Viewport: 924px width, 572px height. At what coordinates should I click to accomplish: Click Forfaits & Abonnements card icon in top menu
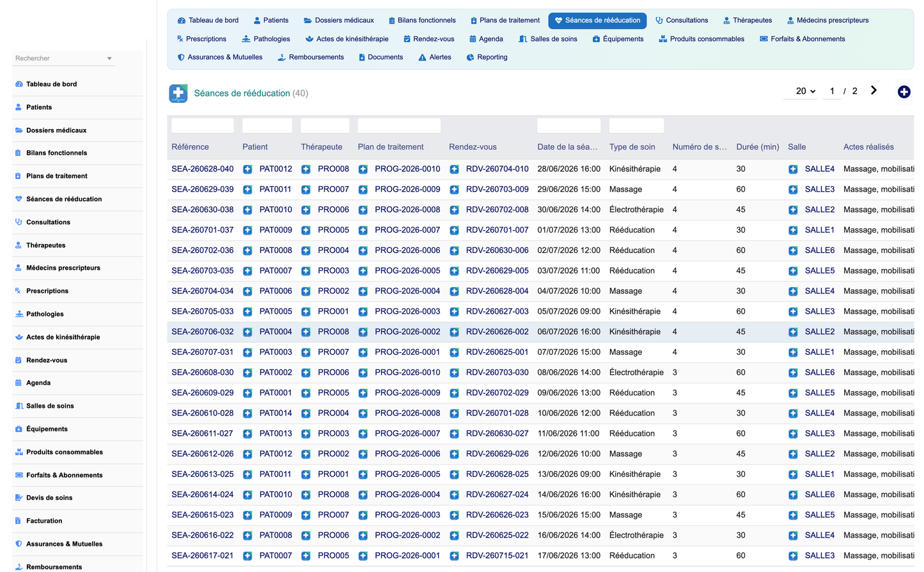point(763,39)
